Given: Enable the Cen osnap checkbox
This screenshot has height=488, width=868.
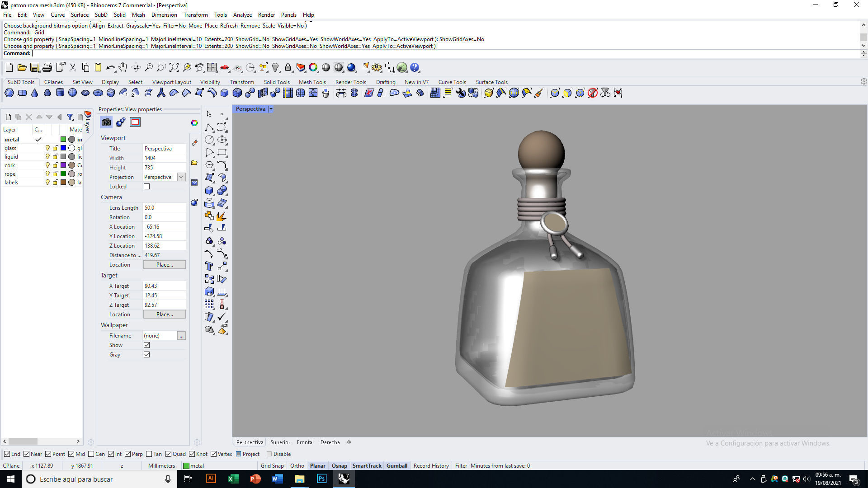Looking at the screenshot, I should click(91, 454).
